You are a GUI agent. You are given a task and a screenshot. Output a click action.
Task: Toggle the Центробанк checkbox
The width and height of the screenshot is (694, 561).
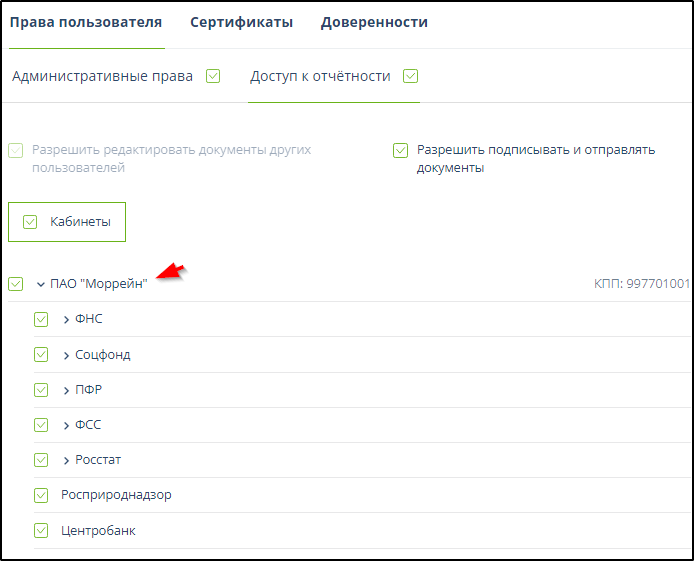point(41,530)
